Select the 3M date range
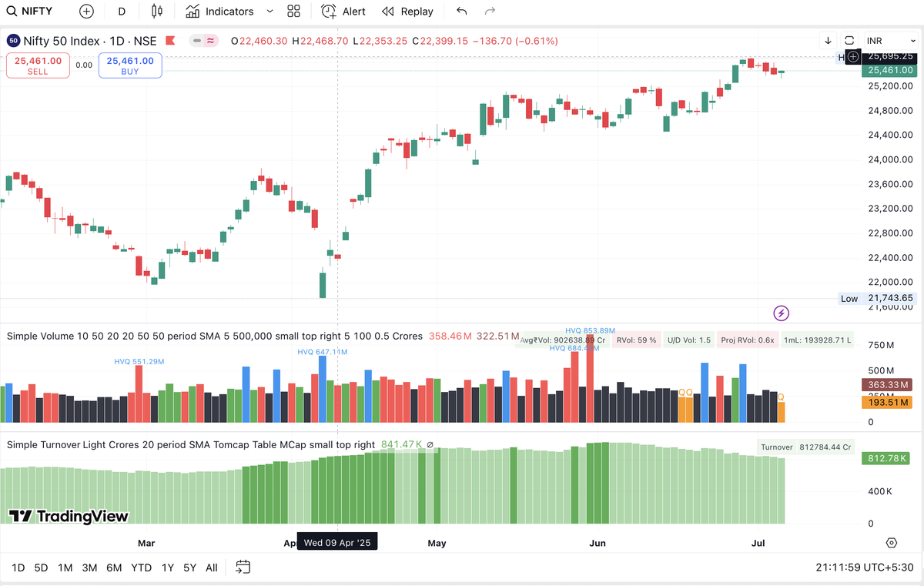The height and width of the screenshot is (586, 924). (x=89, y=568)
